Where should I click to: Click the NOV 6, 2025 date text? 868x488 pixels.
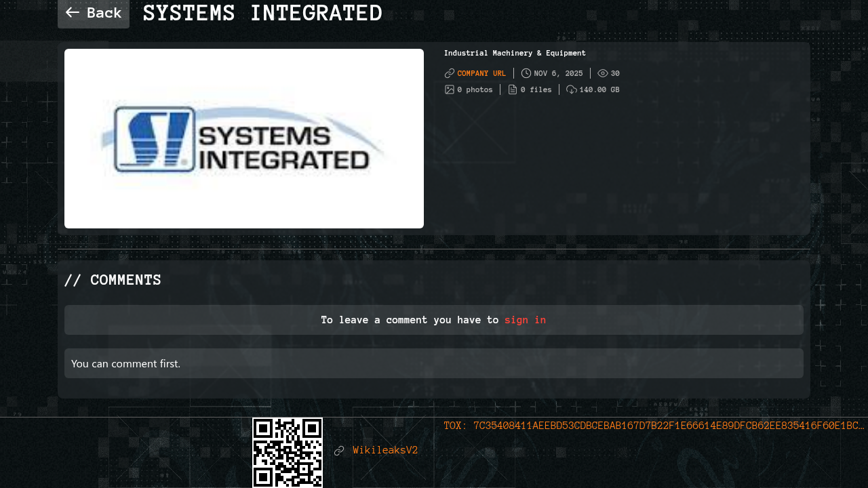click(558, 73)
